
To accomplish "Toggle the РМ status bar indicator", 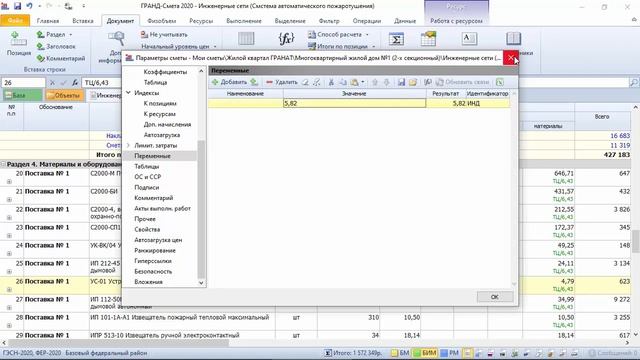I will [449, 353].
